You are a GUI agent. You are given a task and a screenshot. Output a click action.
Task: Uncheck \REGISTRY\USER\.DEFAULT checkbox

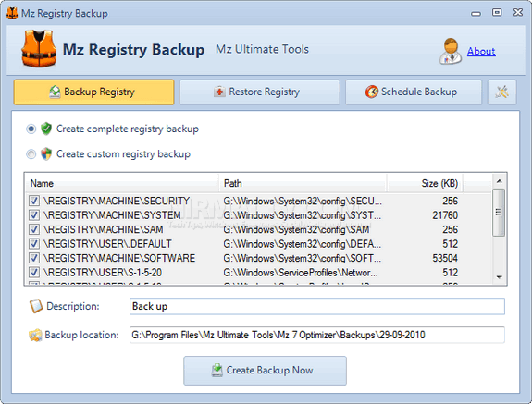(x=34, y=244)
